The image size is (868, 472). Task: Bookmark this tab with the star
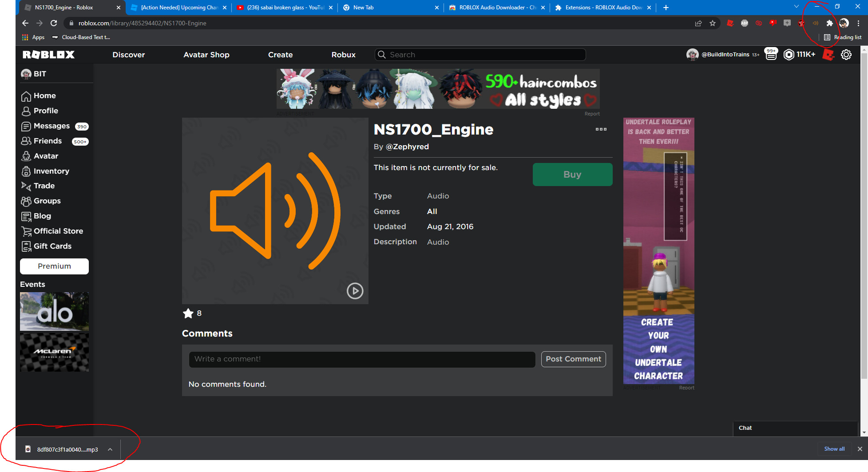tap(713, 23)
